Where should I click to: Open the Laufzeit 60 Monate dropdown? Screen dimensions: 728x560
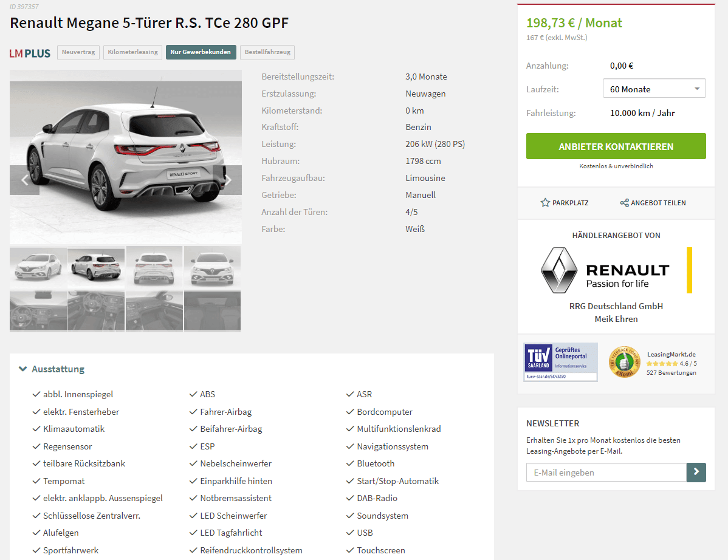tap(654, 89)
